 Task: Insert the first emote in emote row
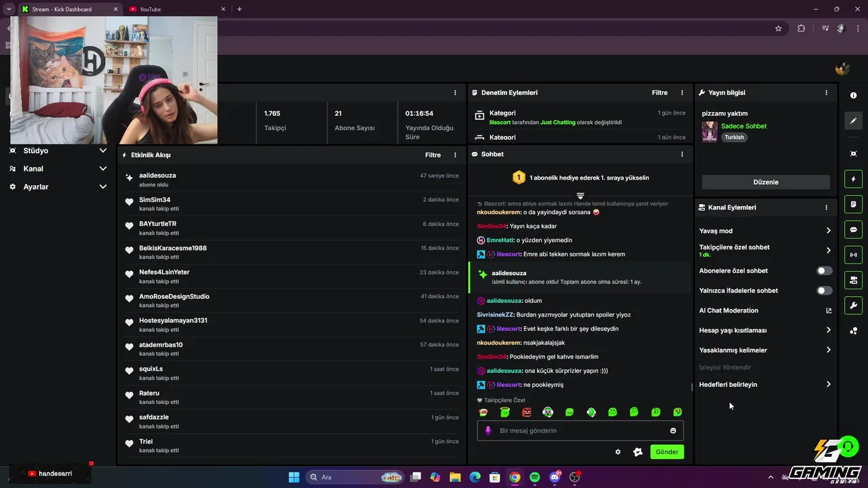pyautogui.click(x=483, y=412)
